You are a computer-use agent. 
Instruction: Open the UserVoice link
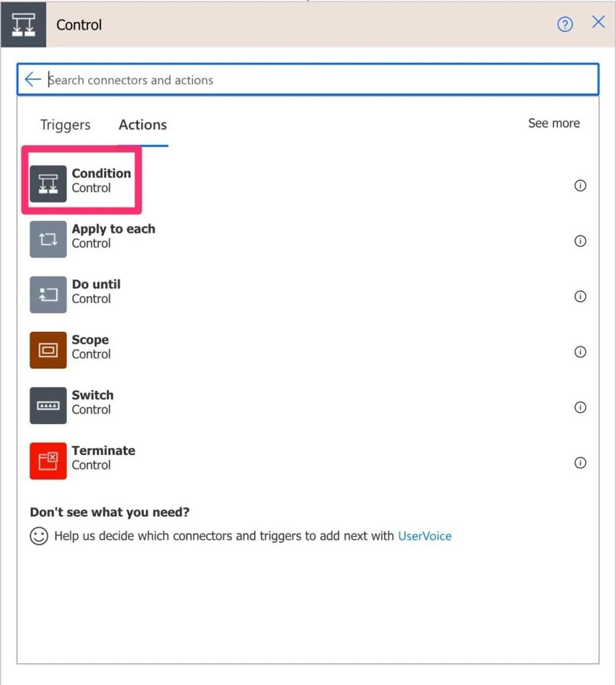[424, 536]
